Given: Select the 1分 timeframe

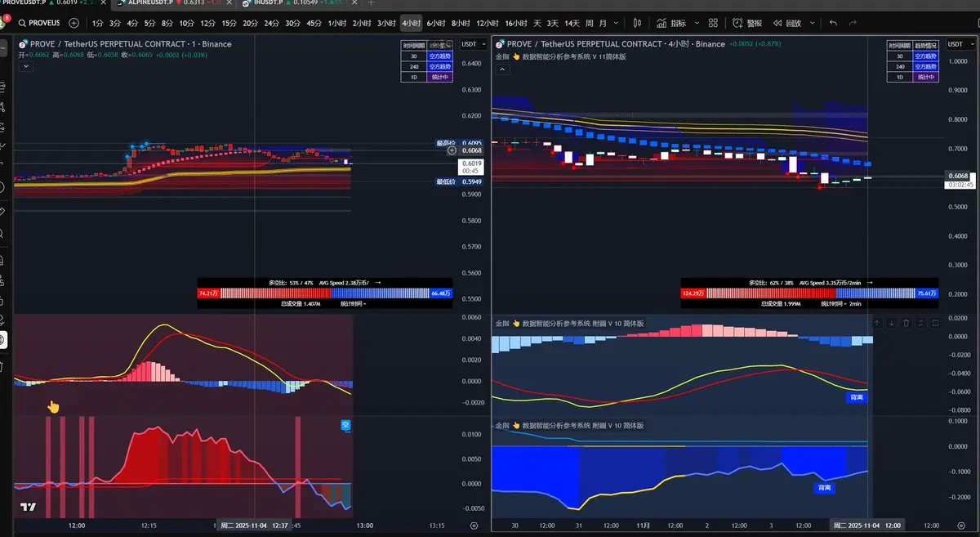Looking at the screenshot, I should (98, 23).
